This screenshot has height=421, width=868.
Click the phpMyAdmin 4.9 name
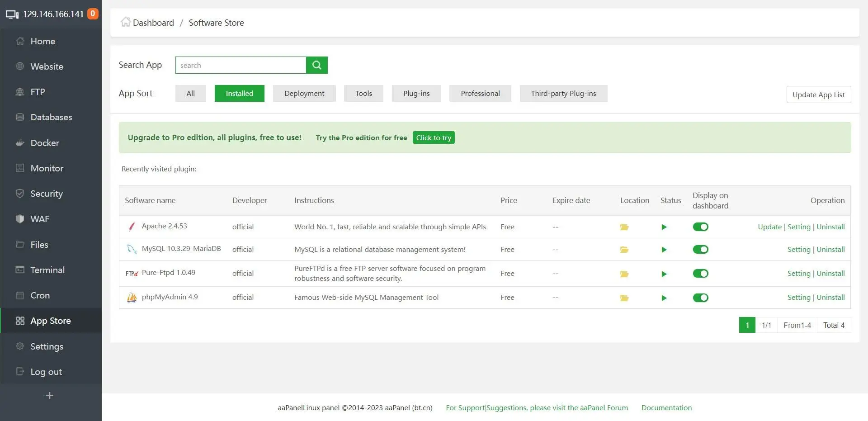(x=170, y=297)
